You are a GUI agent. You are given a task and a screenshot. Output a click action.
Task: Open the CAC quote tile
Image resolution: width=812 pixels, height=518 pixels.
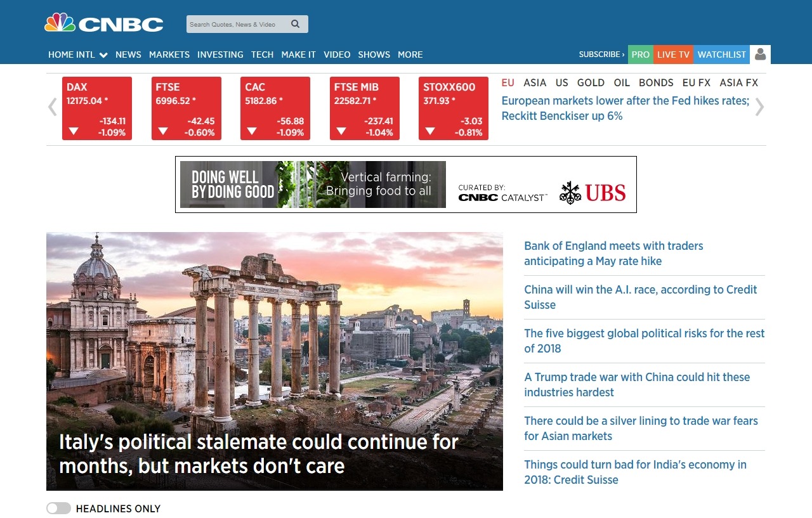pyautogui.click(x=275, y=108)
